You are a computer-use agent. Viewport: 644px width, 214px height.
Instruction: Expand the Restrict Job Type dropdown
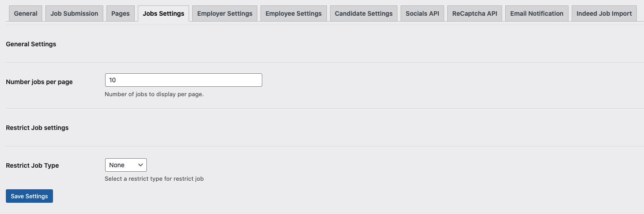pos(126,165)
